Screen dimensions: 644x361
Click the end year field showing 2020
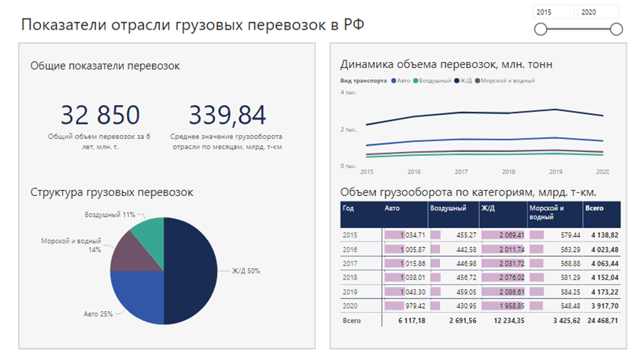pyautogui.click(x=598, y=12)
